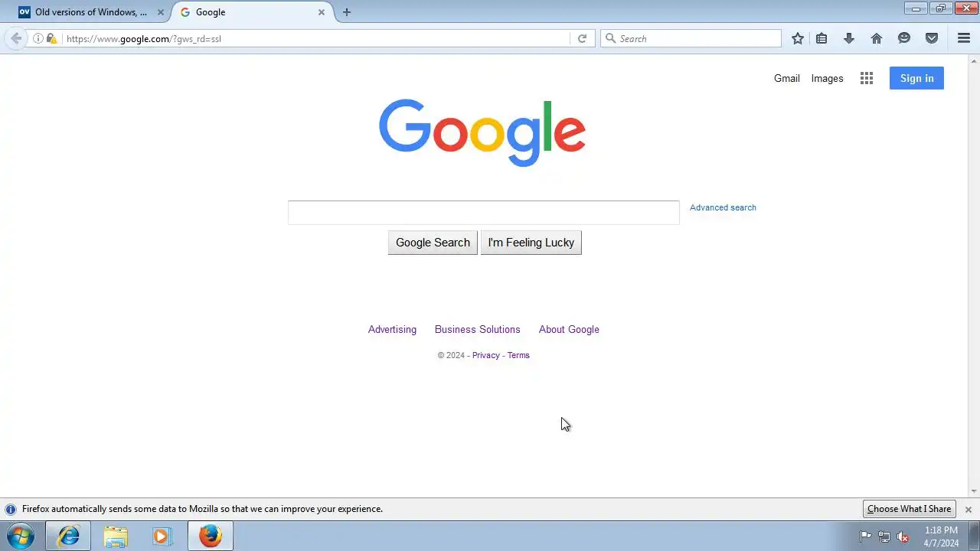Click the scrollbar down arrow
This screenshot has height=551, width=980.
pyautogui.click(x=974, y=491)
